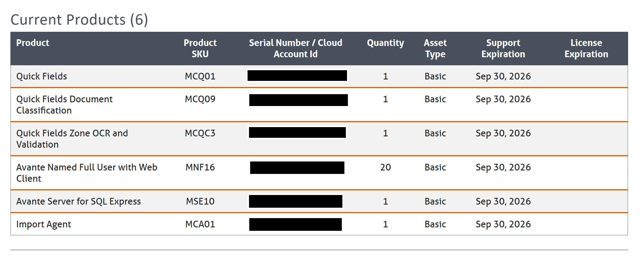Select the Quick Fields product row
The image size is (644, 260).
point(42,76)
